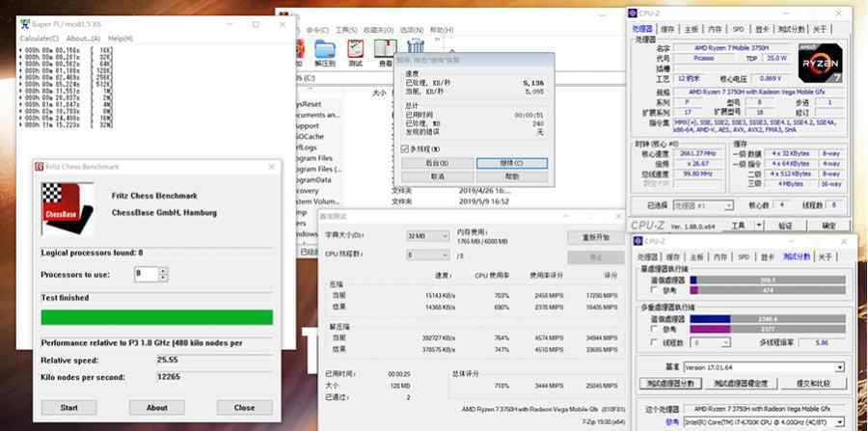
Task: Toggle the 多线程 checkbox in the WinRAR benchmark dialog
Action: 405,148
